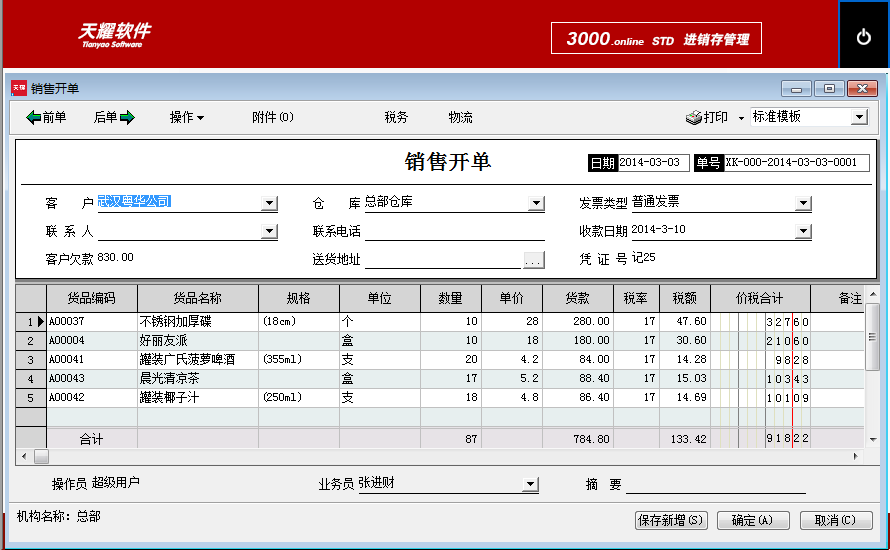Click the 3000.online STD 进销存管理 logo
This screenshot has height=550, width=890.
pyautogui.click(x=656, y=38)
